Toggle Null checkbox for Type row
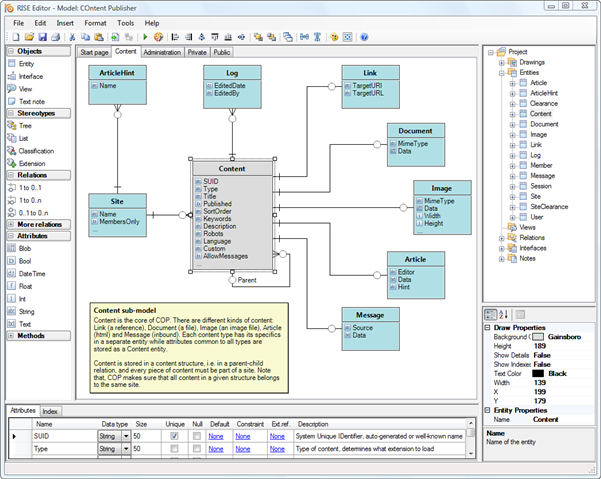Image resolution: width=601 pixels, height=479 pixels. 197,449
